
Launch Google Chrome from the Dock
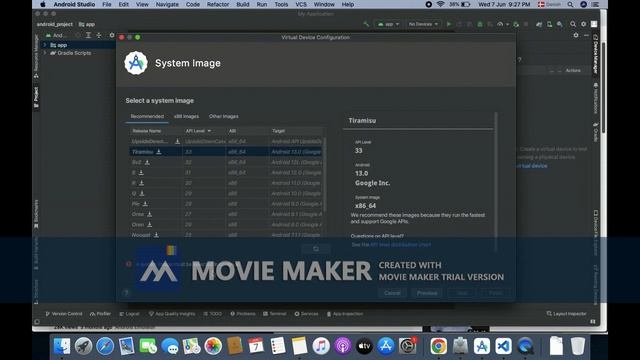tap(438, 346)
